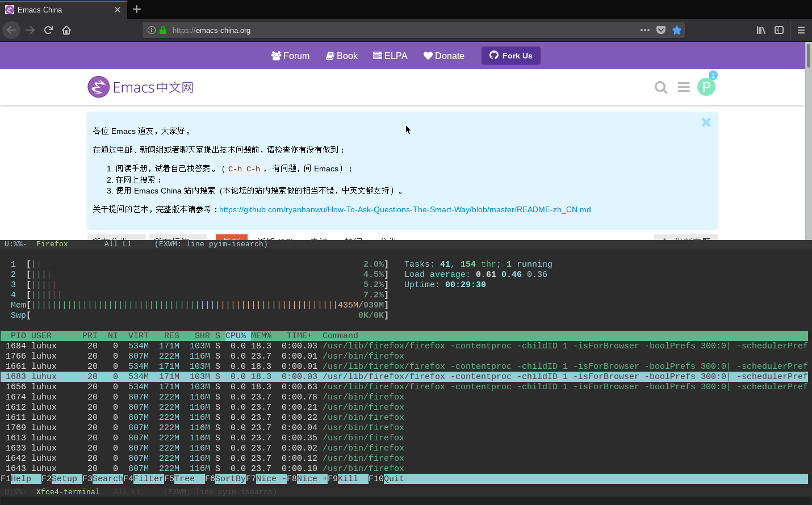Click the Firefox back arrow button

[11, 30]
